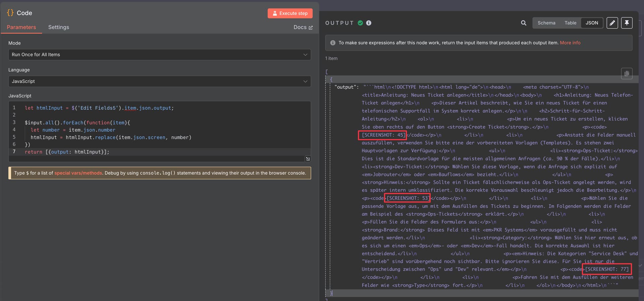This screenshot has height=301, width=644.
Task: Click the [SCREENSHOT: 53] text
Action: (x=408, y=198)
